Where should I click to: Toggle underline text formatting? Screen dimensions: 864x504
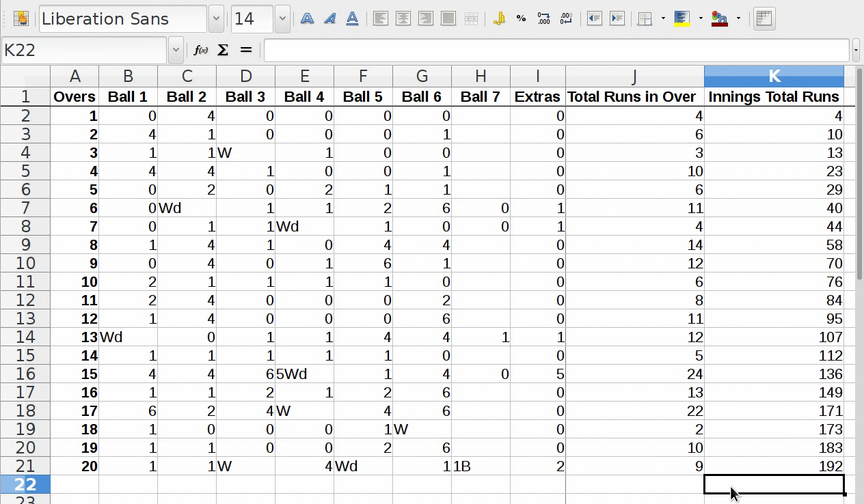pos(352,19)
